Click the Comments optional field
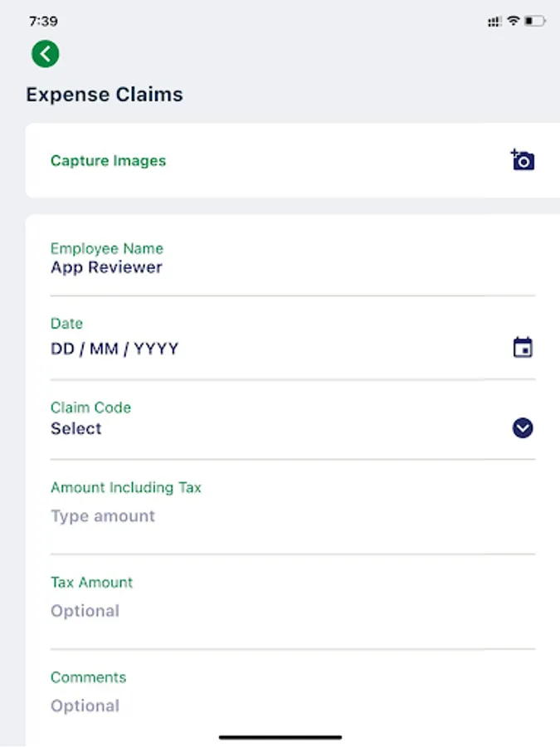 [85, 705]
